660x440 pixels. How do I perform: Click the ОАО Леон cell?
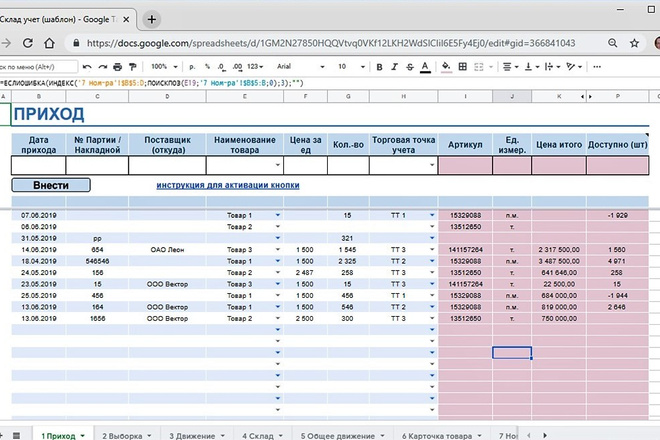[x=167, y=250]
